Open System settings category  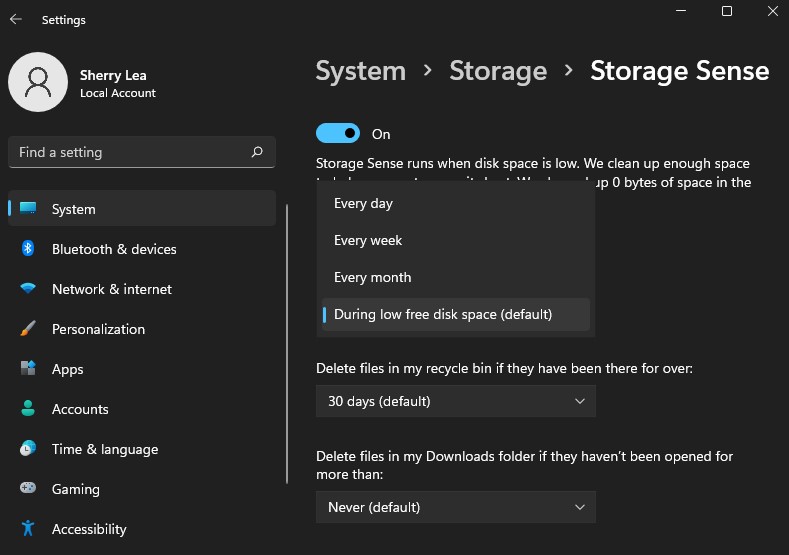click(142, 208)
